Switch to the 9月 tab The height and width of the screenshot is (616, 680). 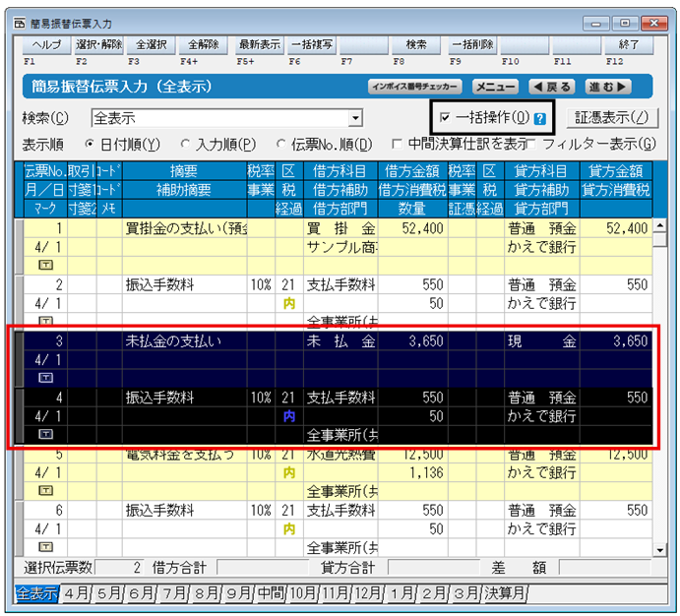[x=238, y=593]
